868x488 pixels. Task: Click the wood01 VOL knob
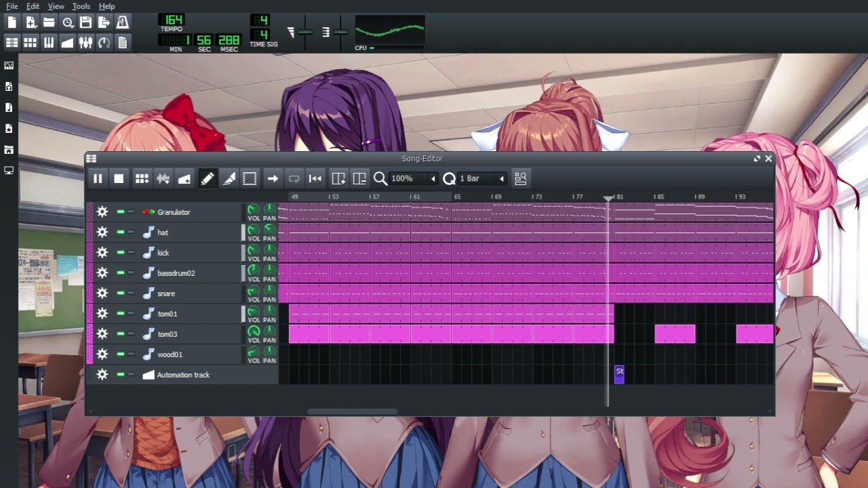pos(253,352)
